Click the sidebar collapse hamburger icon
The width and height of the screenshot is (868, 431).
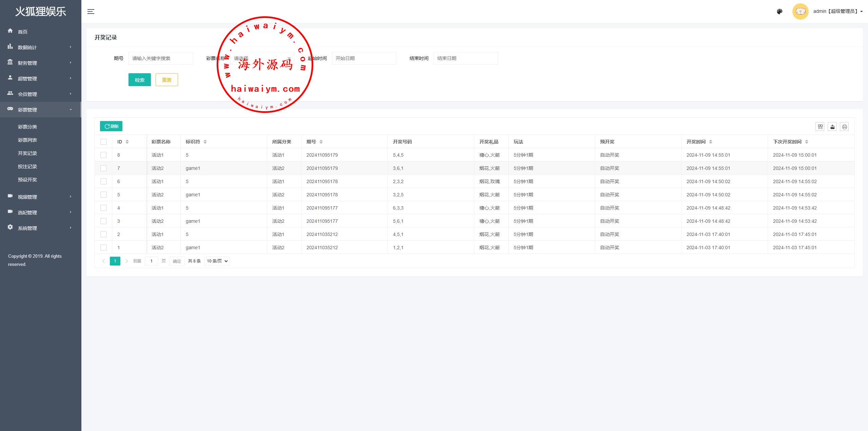tap(91, 12)
